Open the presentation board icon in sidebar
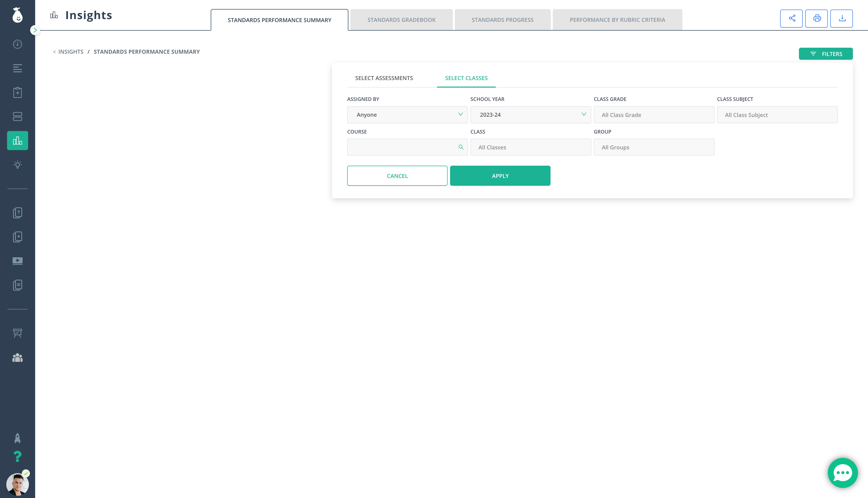The width and height of the screenshot is (868, 498). pos(17,333)
